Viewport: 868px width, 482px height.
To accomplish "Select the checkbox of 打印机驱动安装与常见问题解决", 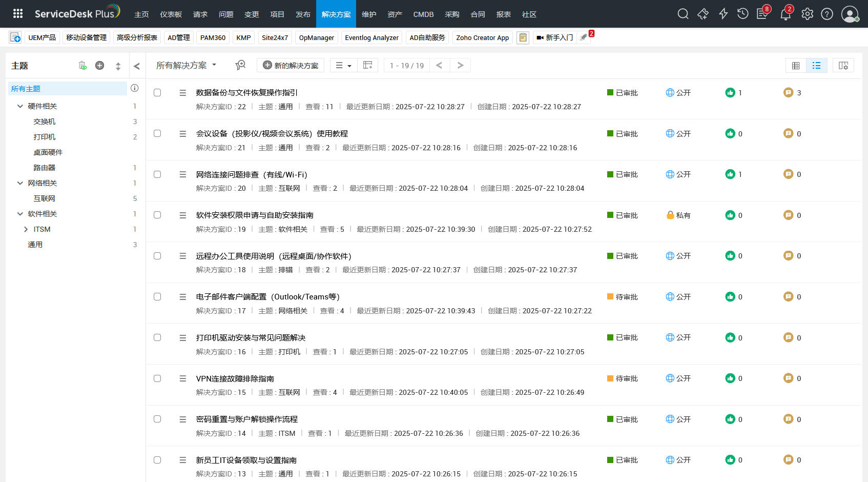I will pyautogui.click(x=157, y=338).
